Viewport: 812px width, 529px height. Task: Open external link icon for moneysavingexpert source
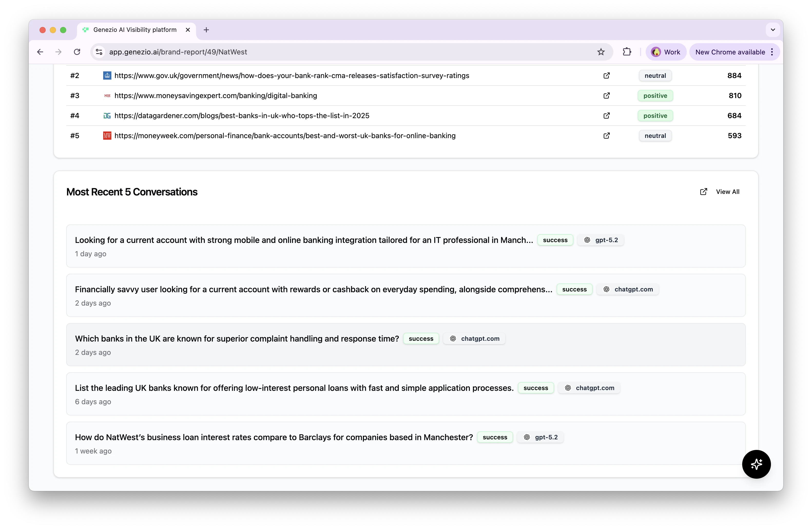(606, 96)
